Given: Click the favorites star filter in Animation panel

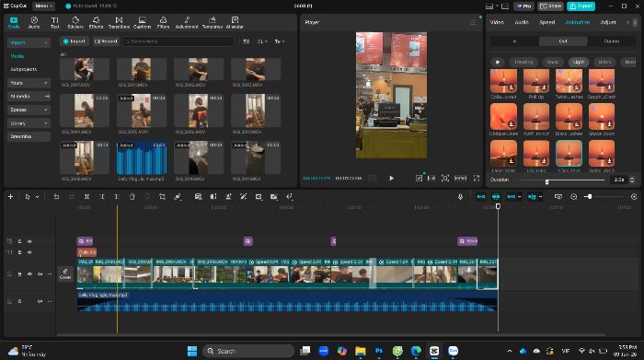Looking at the screenshot, I should (498, 62).
